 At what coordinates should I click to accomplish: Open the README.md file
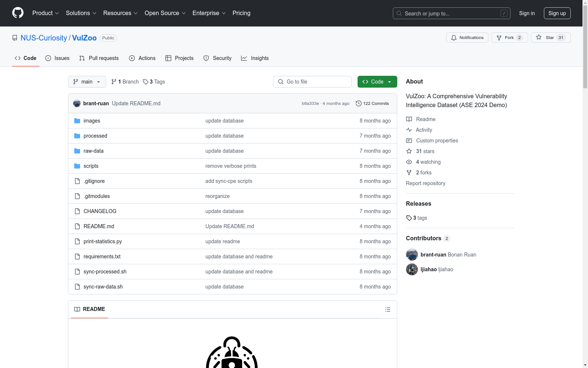pos(99,226)
